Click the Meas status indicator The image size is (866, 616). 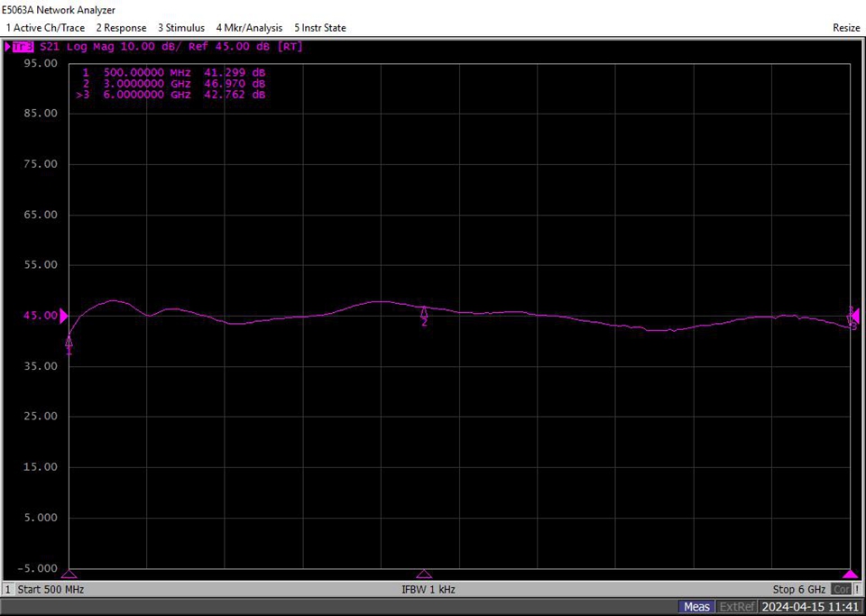[x=697, y=607]
